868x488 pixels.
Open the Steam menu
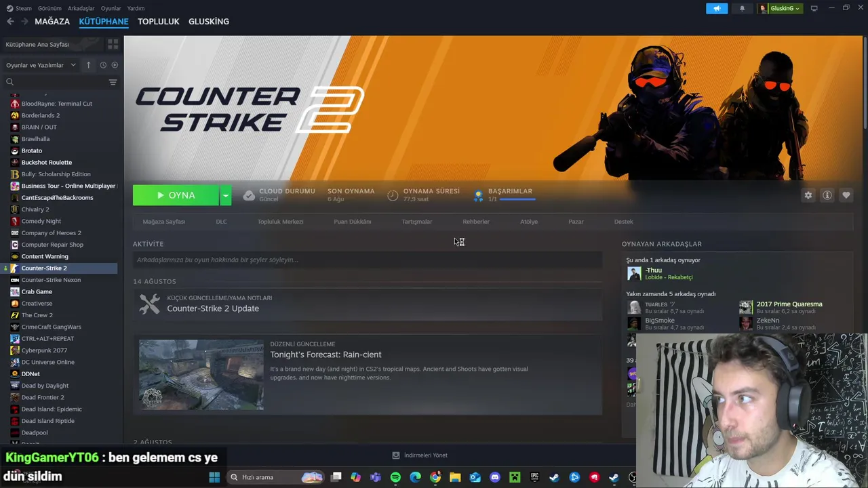19,8
